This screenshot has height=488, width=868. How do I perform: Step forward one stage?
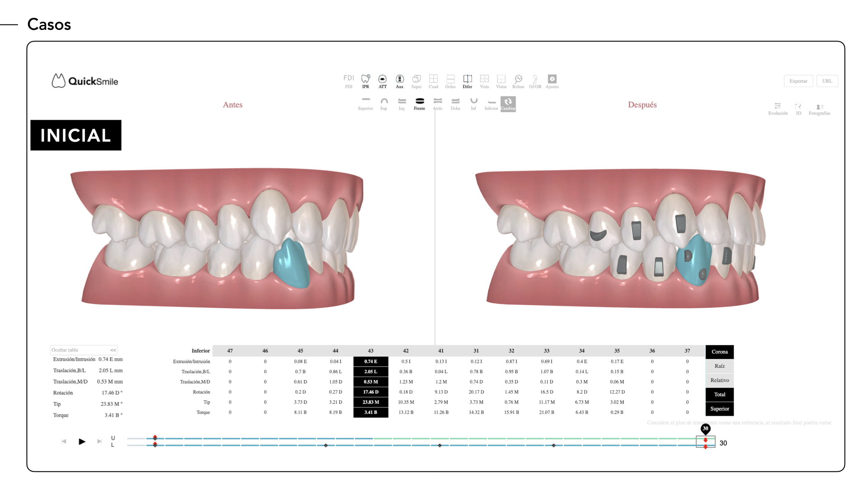pos(99,441)
